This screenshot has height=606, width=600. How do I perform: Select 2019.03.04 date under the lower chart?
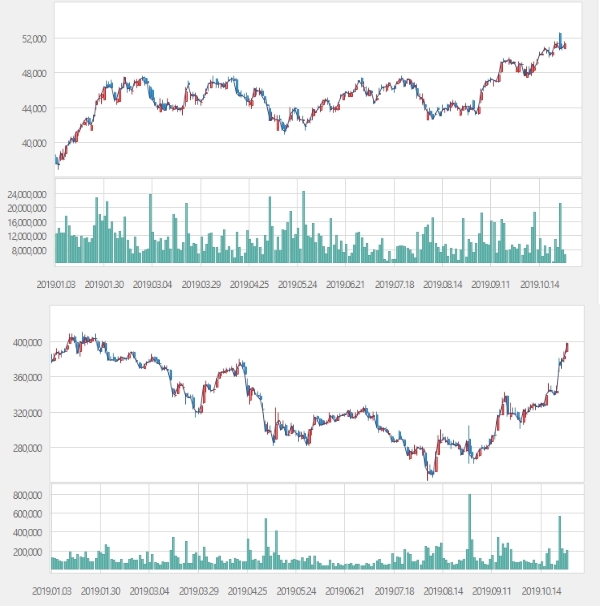pyautogui.click(x=153, y=591)
